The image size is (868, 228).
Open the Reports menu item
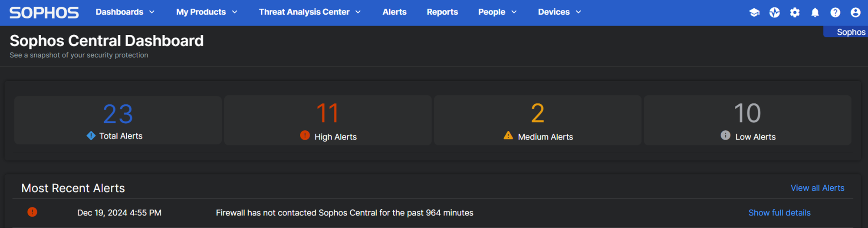(442, 12)
